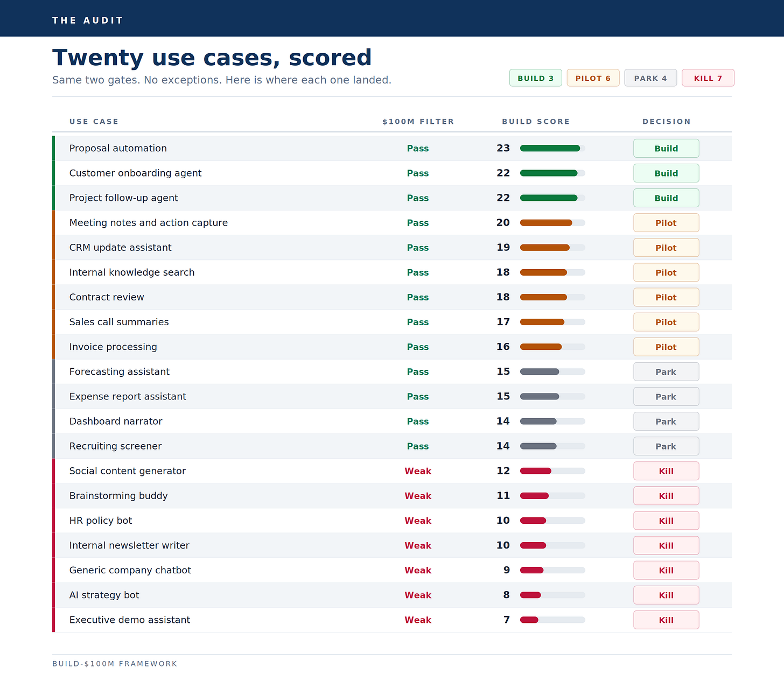This screenshot has height=674, width=784.
Task: Click the Pilot badge for Meeting notes row
Action: click(x=666, y=223)
